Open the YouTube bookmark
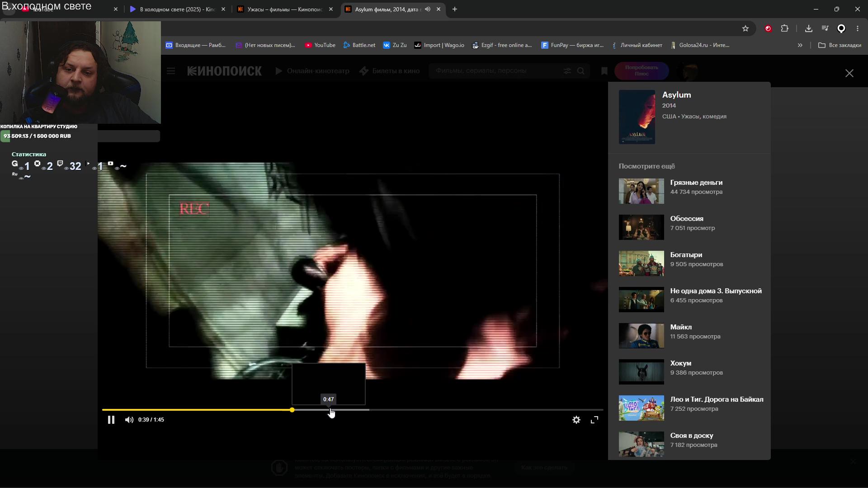Screen dimensions: 868x488 320,45
